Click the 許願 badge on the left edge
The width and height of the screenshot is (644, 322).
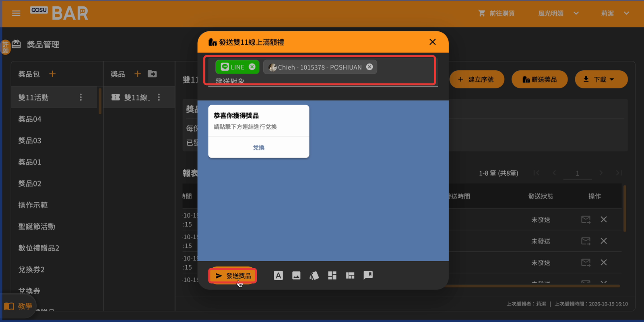5,47
